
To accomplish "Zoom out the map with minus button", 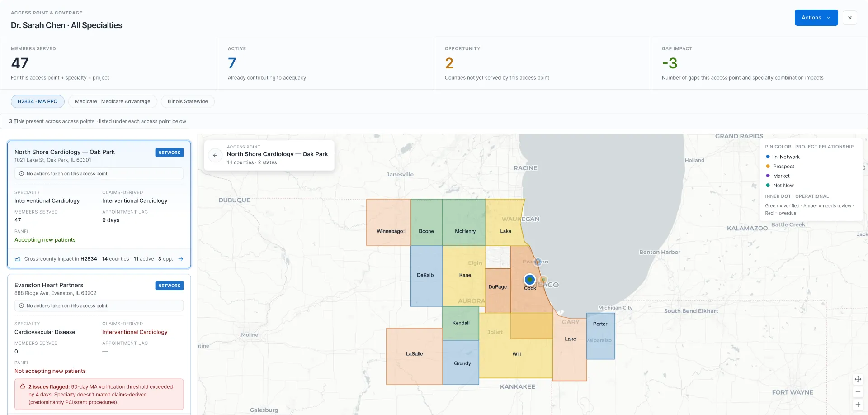I will [858, 392].
